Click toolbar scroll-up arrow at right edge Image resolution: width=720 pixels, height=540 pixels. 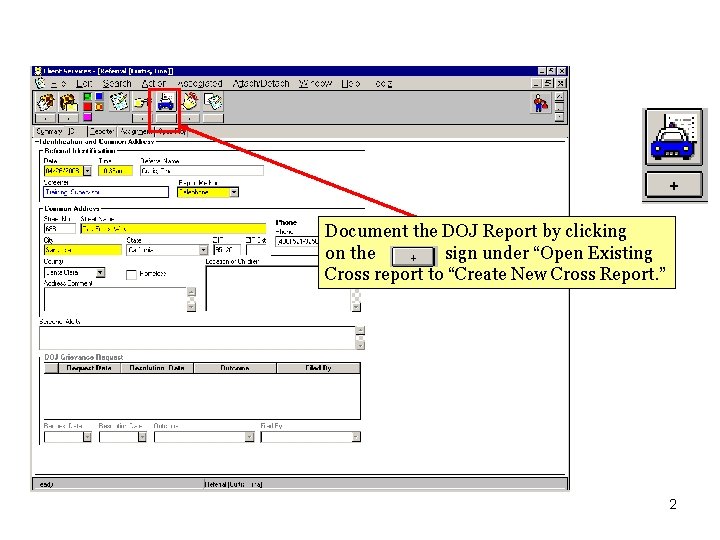pos(559,96)
